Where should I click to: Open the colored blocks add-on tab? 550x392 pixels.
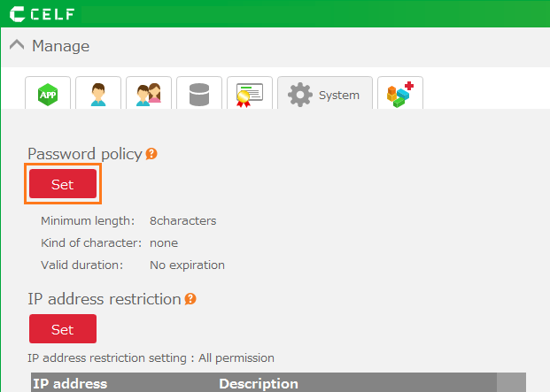400,94
